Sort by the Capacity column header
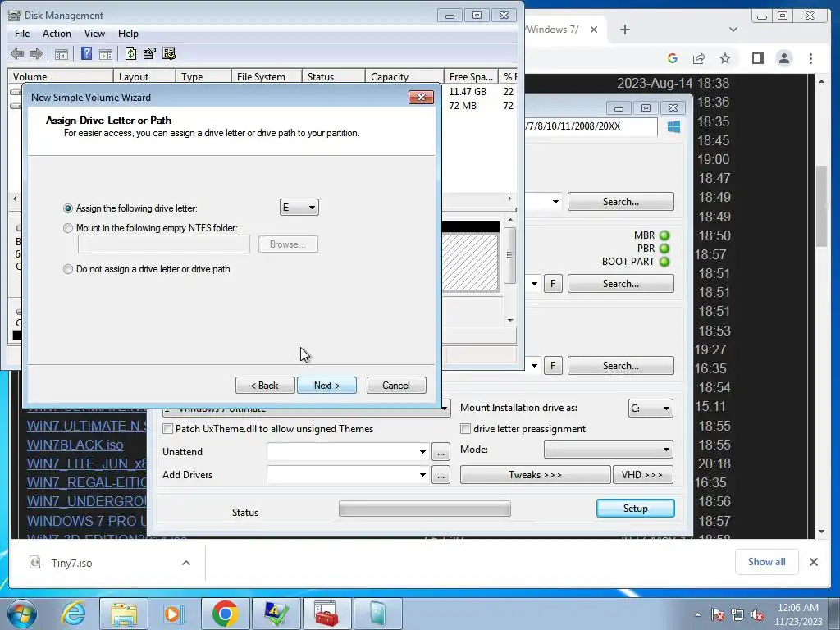Screen dimensions: 840x630 (x=404, y=76)
